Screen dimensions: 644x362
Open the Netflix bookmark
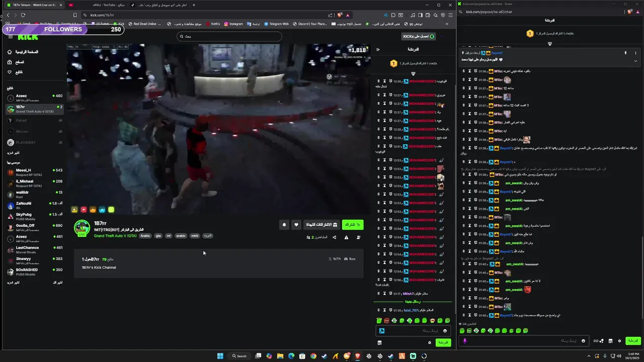212,24
